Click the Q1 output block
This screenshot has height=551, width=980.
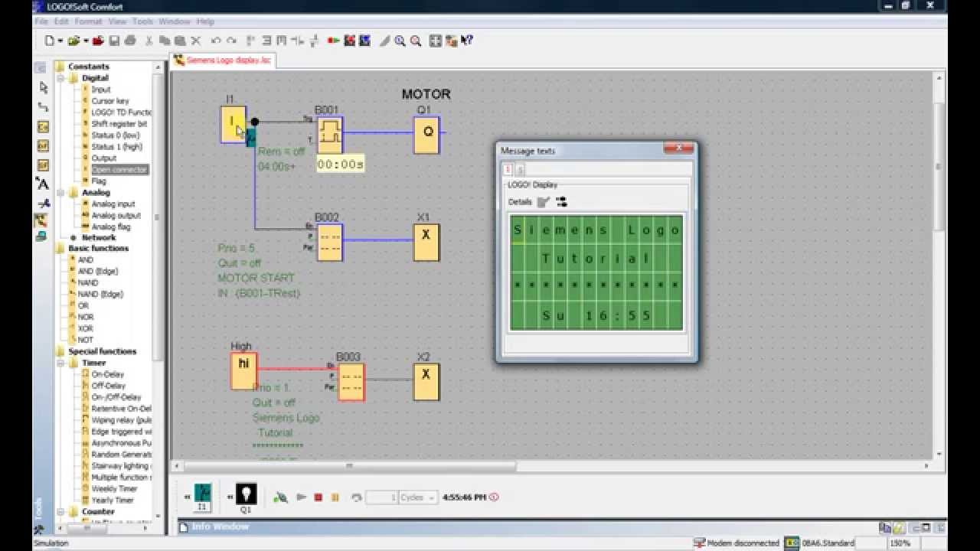(x=426, y=135)
